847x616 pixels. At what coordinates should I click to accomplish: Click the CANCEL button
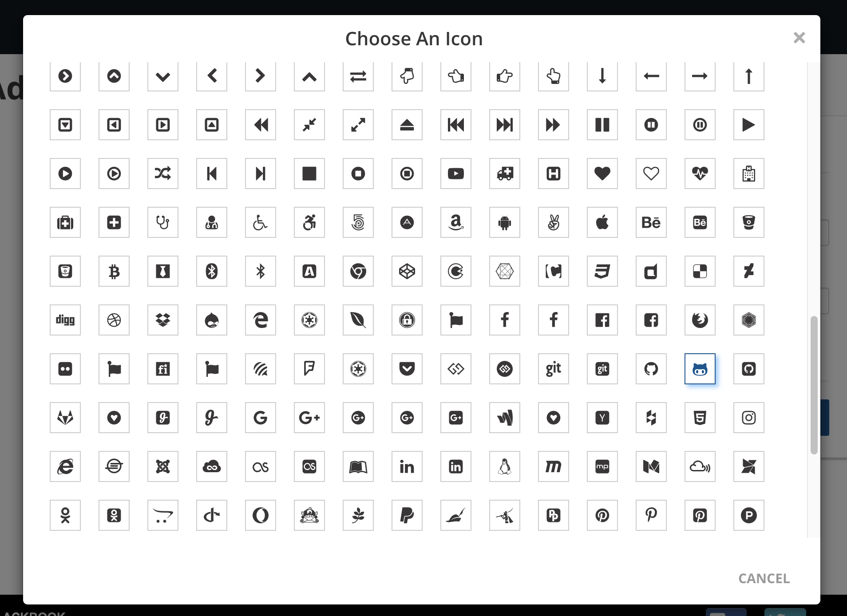click(764, 578)
